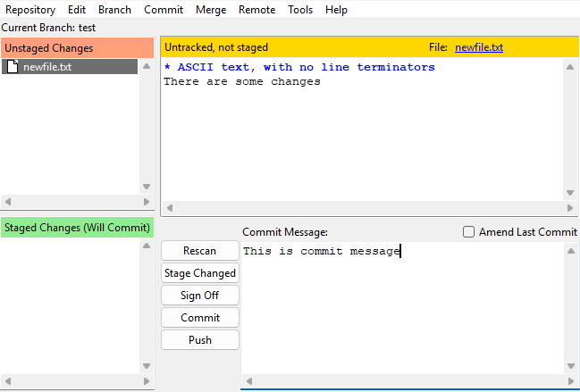Enable the Amend Last Commit checkbox
Viewport: 580px width, 392px height.
(468, 232)
